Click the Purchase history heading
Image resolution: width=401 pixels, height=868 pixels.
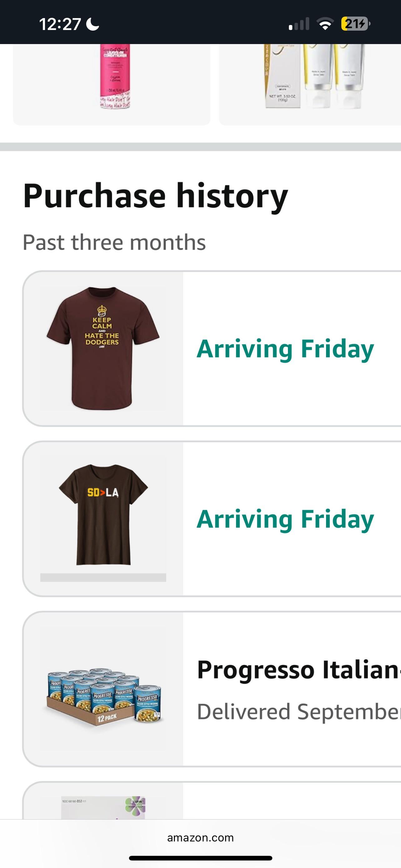[155, 196]
